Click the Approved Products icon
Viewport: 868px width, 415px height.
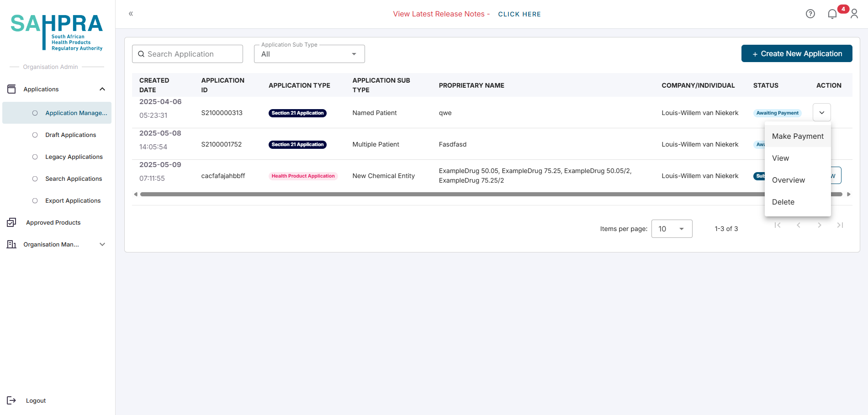(x=11, y=222)
